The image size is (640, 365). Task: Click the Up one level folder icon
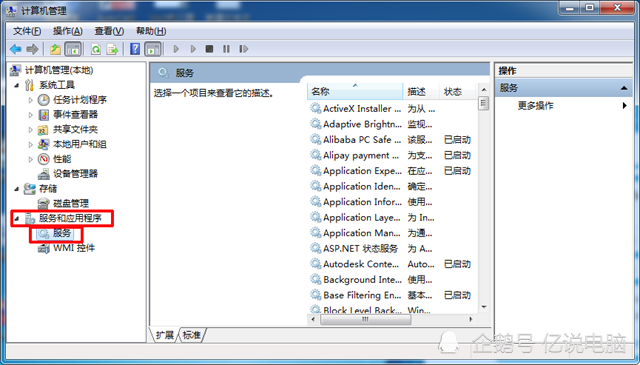tap(55, 49)
